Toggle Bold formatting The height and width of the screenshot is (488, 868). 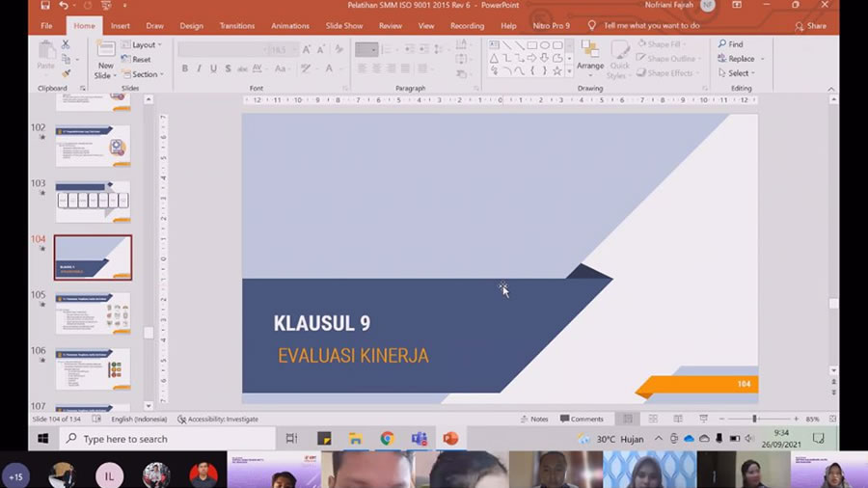(x=185, y=68)
